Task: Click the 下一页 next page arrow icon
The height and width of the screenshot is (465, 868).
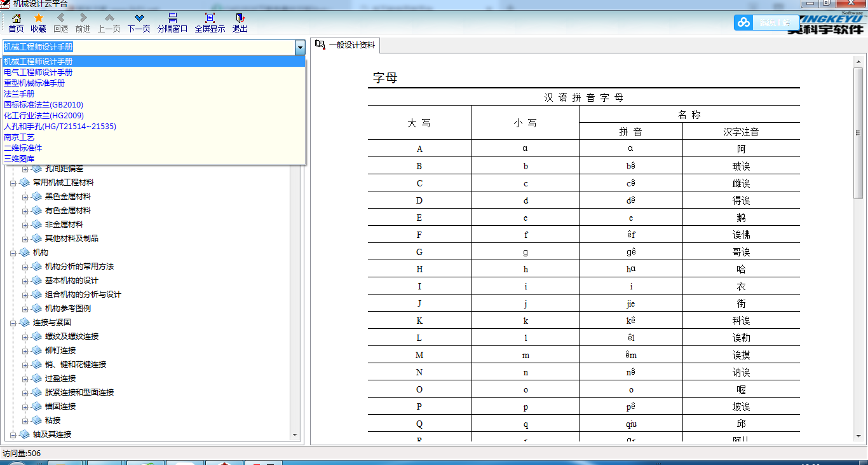Action: coord(139,18)
